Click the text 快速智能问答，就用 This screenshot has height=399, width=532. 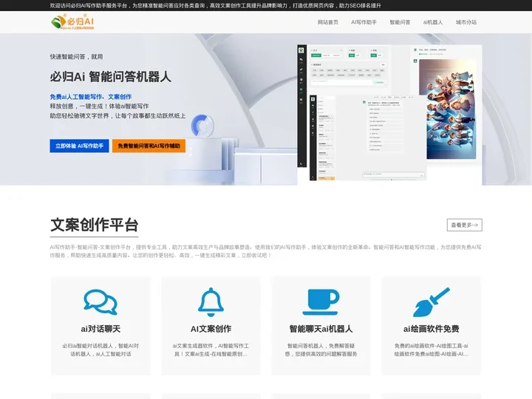pos(76,57)
